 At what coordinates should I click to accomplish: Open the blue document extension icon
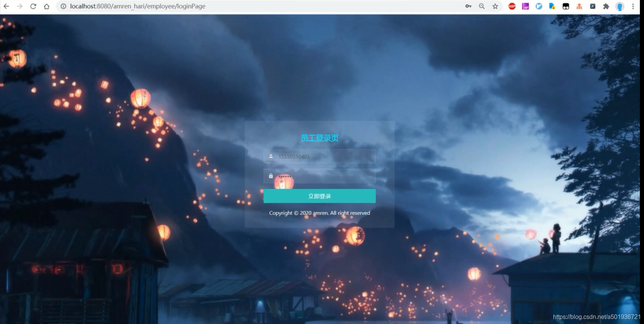[552, 6]
